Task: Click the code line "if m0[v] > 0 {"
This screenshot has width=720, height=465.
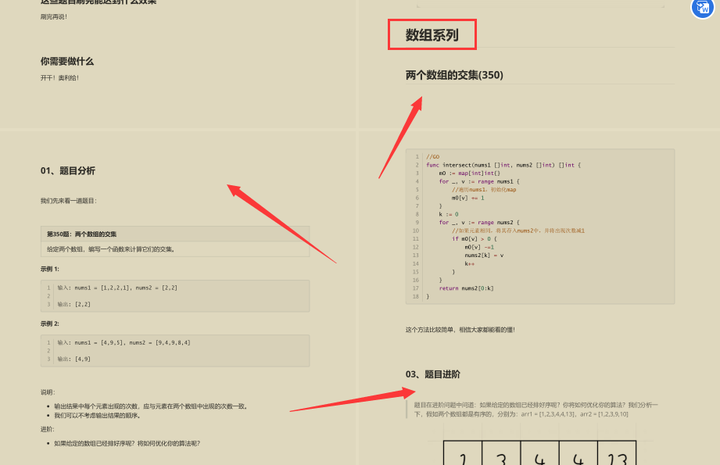Action: (474, 239)
